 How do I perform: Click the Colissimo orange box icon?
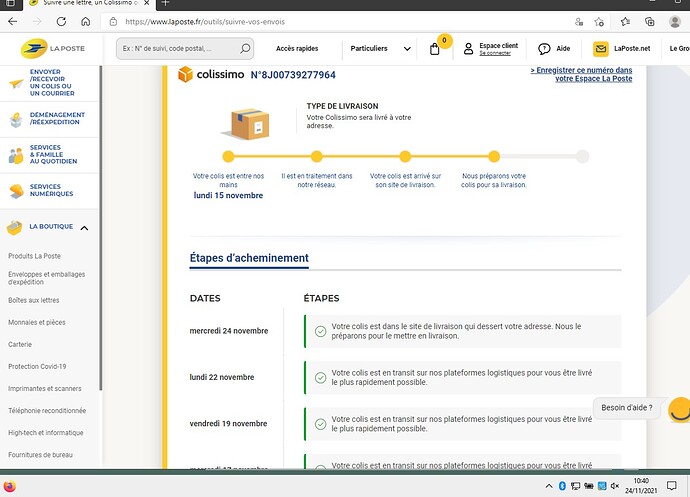(185, 74)
